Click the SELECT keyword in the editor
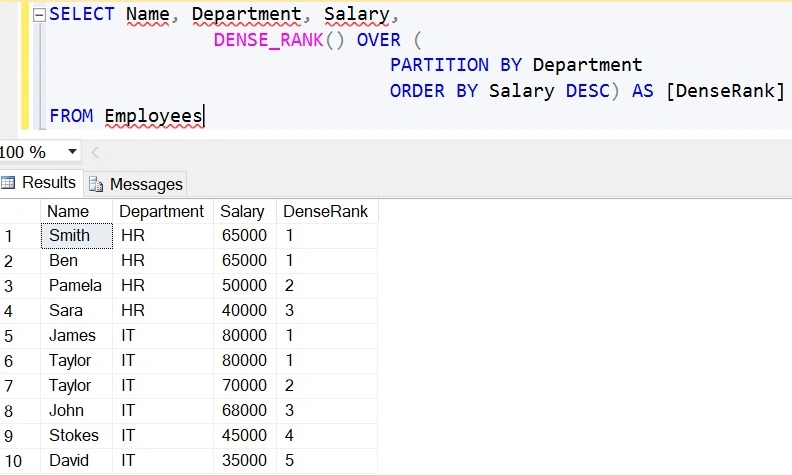 click(82, 14)
